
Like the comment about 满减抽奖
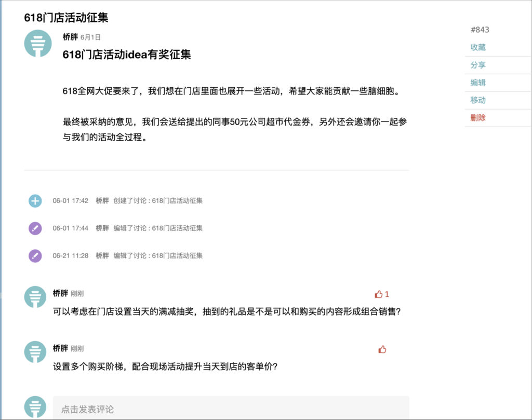[378, 294]
